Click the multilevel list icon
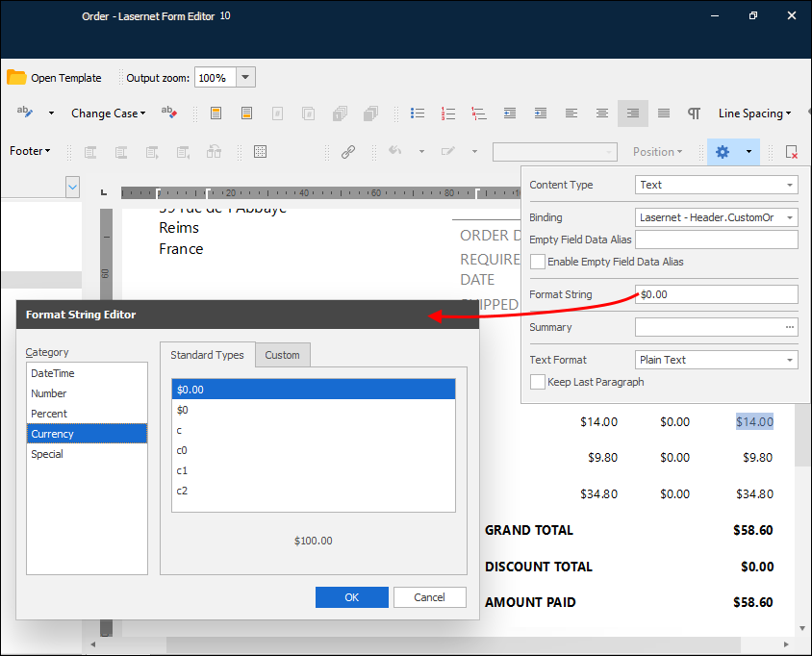 [479, 114]
